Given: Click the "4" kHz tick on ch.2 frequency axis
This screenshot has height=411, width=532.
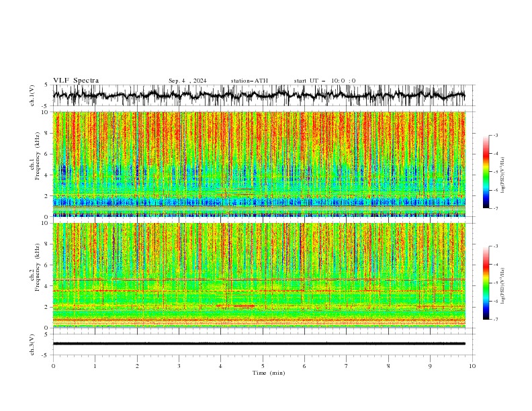Looking at the screenshot, I should 47,286.
